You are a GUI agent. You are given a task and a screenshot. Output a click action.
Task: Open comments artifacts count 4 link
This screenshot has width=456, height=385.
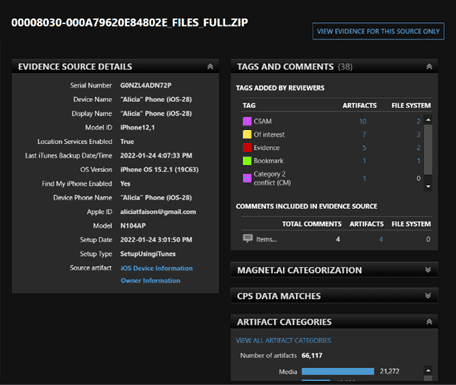coord(381,239)
